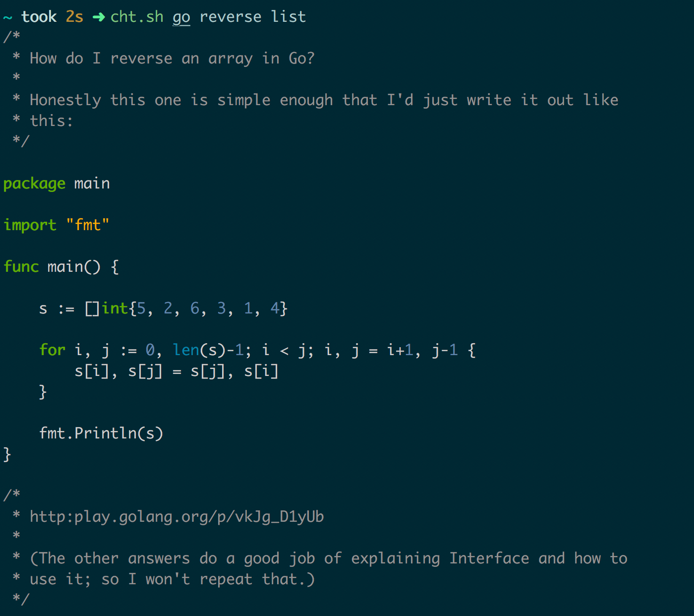The image size is (694, 616).
Task: Click the fmt.Println(s) statement
Action: [x=101, y=433]
